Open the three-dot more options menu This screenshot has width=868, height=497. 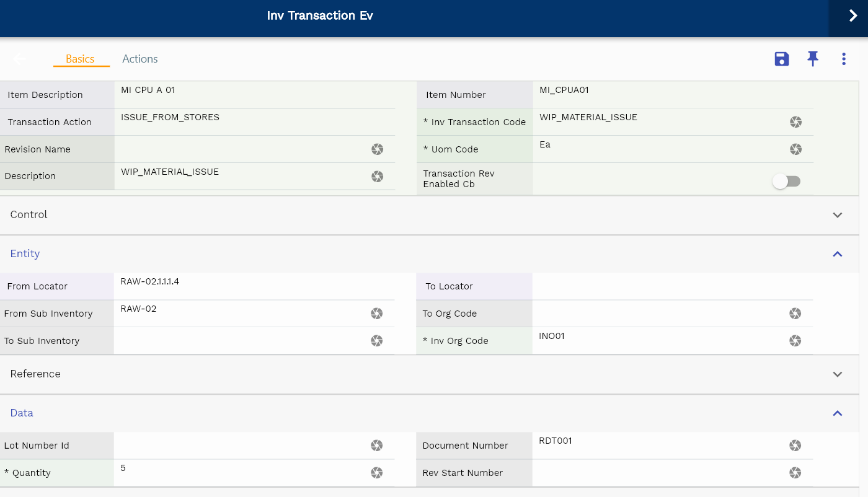[x=844, y=59]
